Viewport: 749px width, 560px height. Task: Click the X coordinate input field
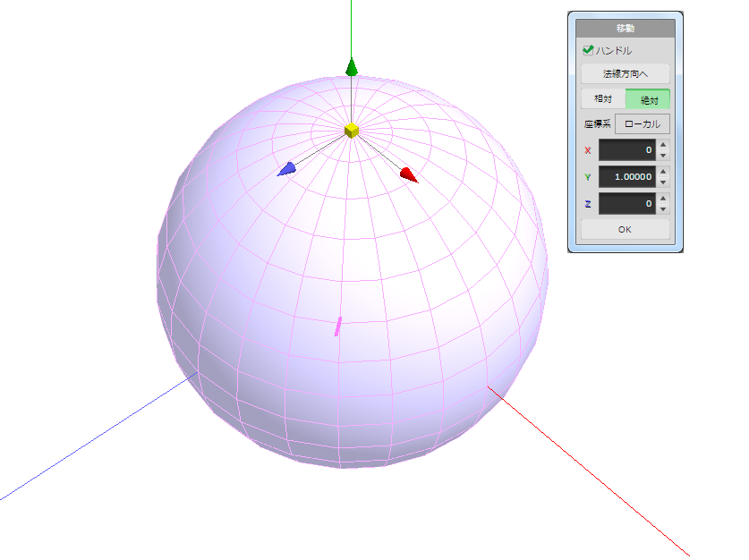pyautogui.click(x=626, y=150)
